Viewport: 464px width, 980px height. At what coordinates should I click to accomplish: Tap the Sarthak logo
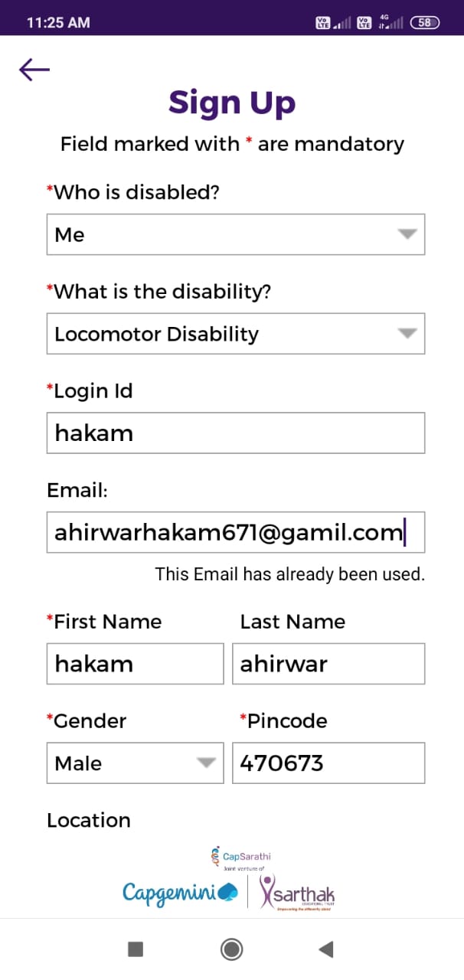297,892
